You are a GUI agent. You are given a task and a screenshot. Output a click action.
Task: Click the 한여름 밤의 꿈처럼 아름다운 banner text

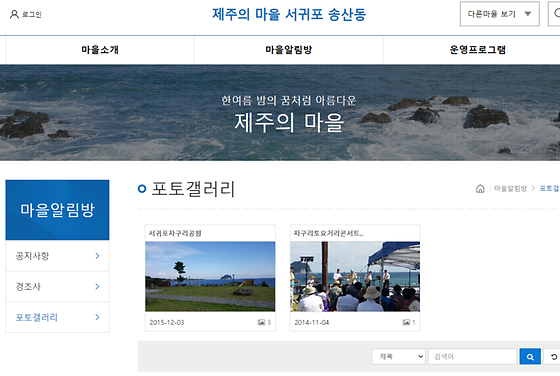coord(289,100)
